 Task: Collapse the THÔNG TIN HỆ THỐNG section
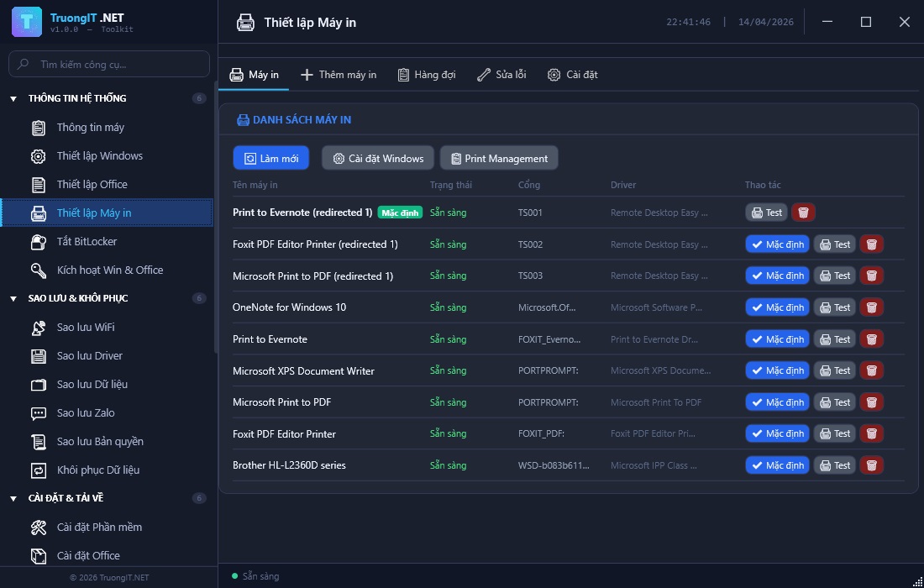pos(13,99)
